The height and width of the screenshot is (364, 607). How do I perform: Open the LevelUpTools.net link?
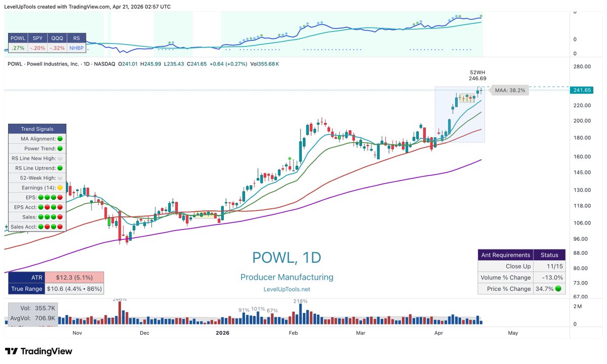(x=287, y=289)
